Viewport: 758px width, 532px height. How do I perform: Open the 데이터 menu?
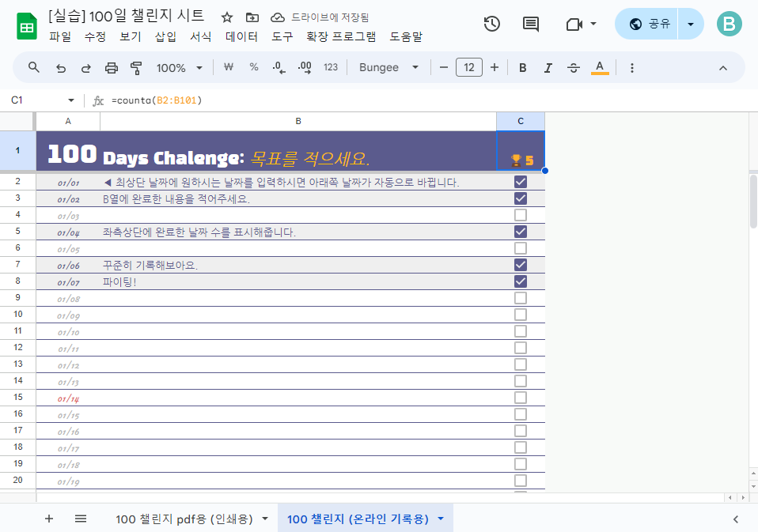pyautogui.click(x=241, y=36)
